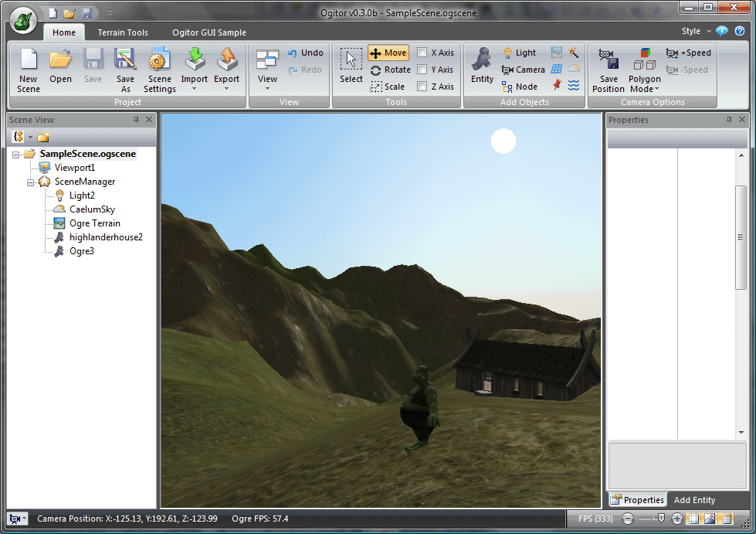This screenshot has width=756, height=534.
Task: Add a water object using waves icon
Action: tap(574, 86)
